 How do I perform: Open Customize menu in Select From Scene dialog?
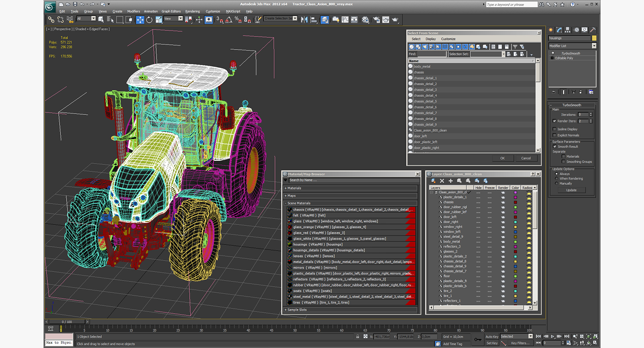(448, 39)
